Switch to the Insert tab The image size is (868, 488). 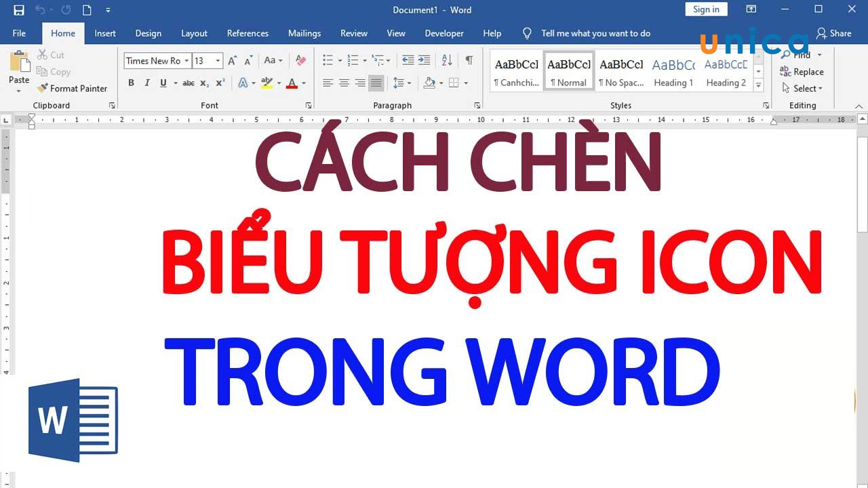pos(105,33)
